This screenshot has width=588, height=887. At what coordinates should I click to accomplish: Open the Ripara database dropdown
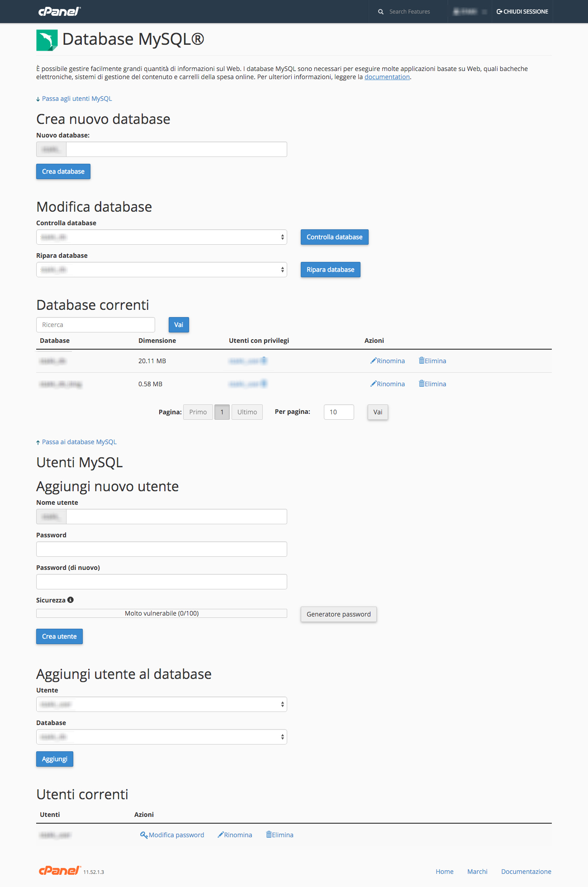tap(161, 270)
